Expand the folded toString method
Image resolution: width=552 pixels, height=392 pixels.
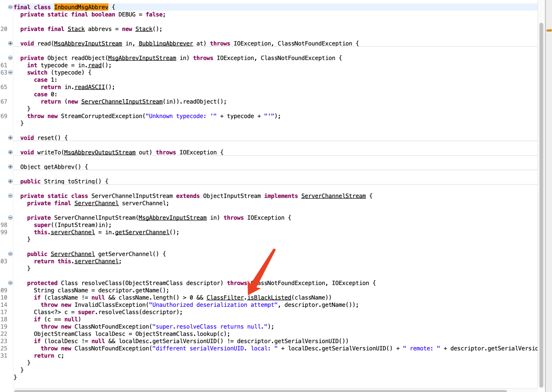[x=10, y=181]
